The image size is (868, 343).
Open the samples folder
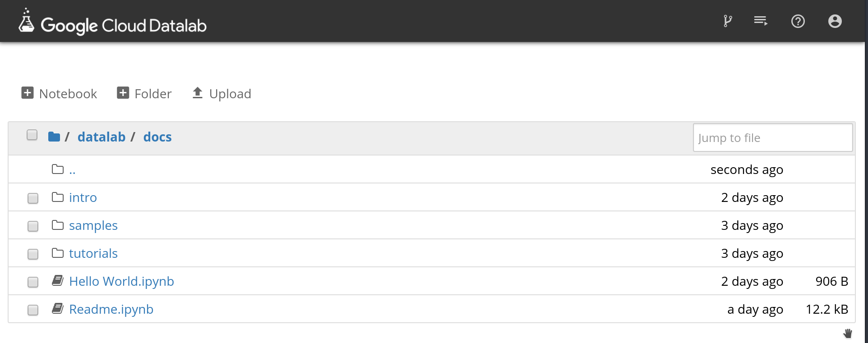(x=93, y=225)
